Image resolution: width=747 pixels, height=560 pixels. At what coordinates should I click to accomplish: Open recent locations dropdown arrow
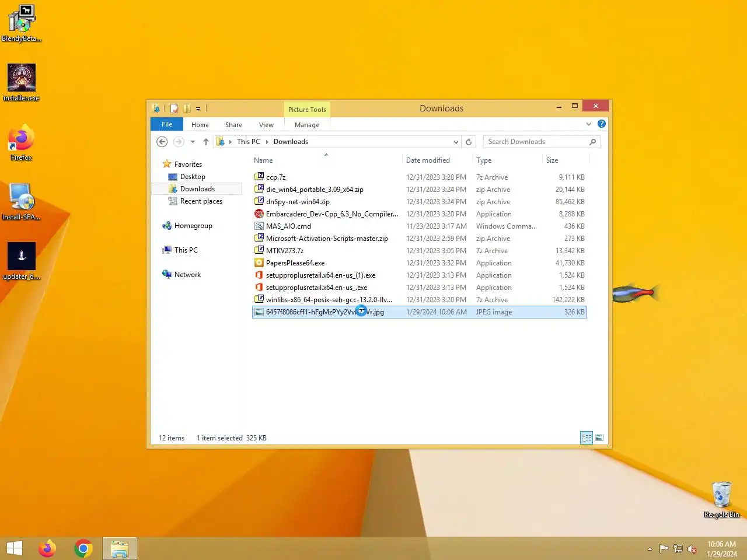click(193, 142)
